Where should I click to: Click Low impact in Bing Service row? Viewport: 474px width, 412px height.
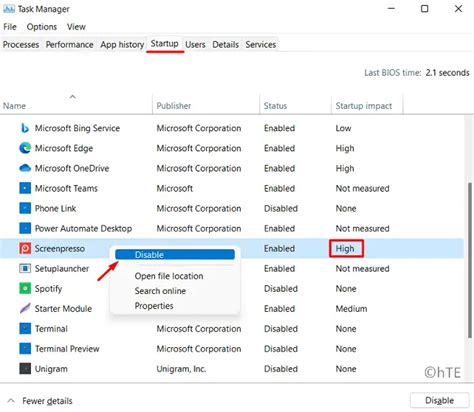(x=343, y=128)
